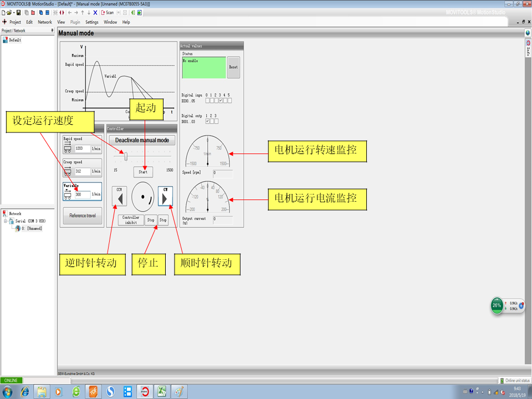Click the Reference travel button

click(83, 216)
